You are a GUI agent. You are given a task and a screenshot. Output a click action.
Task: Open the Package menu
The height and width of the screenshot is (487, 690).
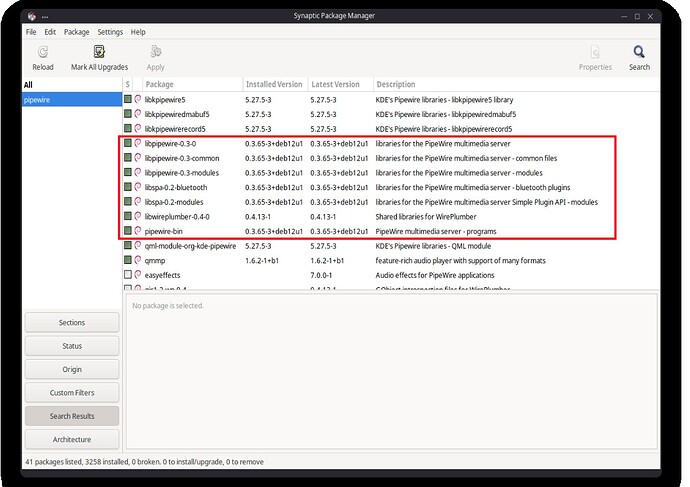click(77, 32)
